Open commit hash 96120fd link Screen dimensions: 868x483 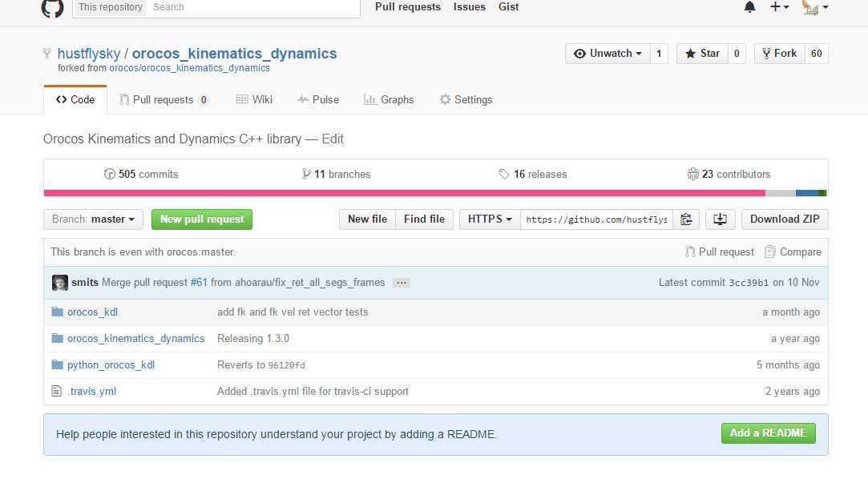286,366
